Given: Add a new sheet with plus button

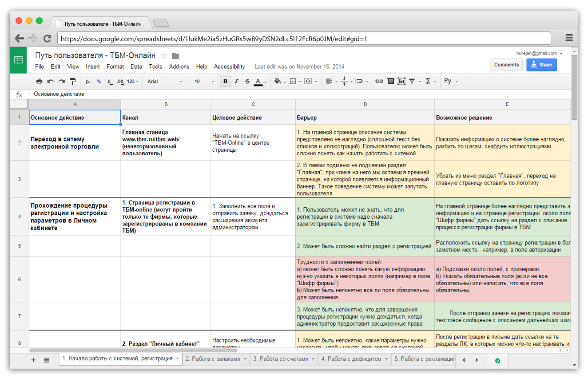Looking at the screenshot, I should (x=33, y=360).
